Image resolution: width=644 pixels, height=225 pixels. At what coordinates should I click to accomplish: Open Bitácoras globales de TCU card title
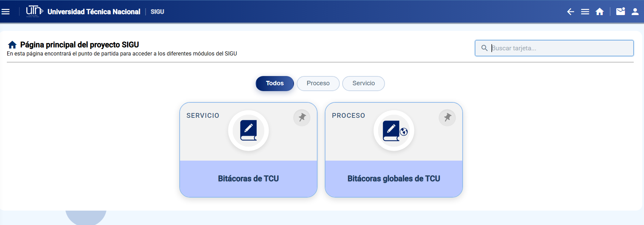(394, 179)
